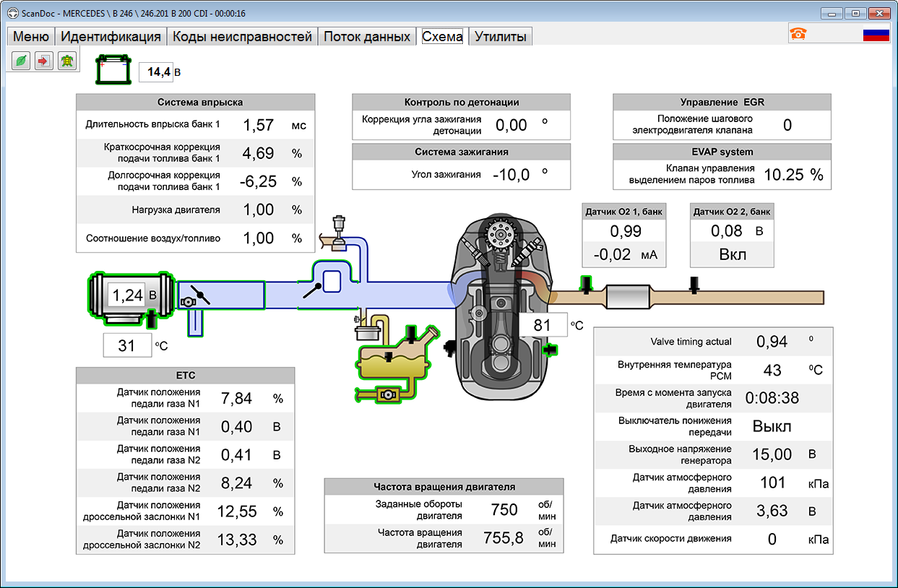
Task: Click the yellow fuel tank
Action: (394, 361)
